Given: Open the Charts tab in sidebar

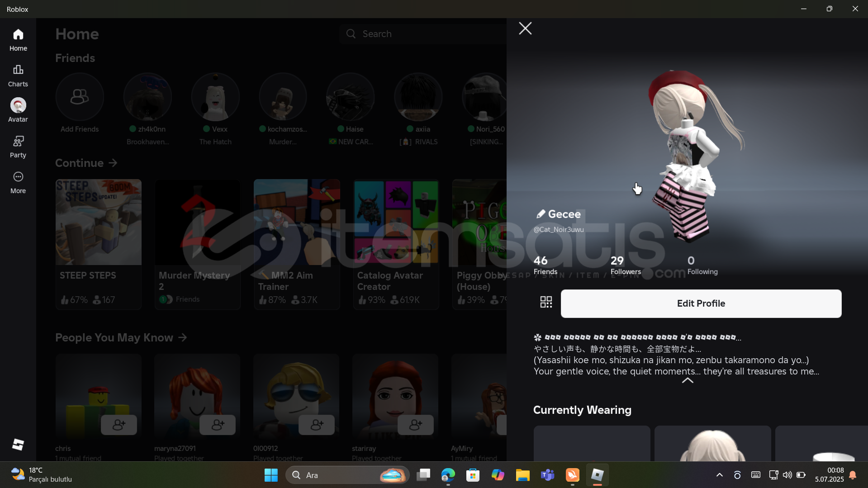Looking at the screenshot, I should click(x=18, y=76).
